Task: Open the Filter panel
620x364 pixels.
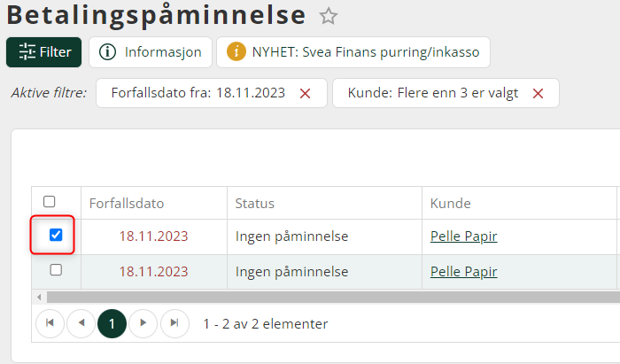Action: [x=44, y=52]
